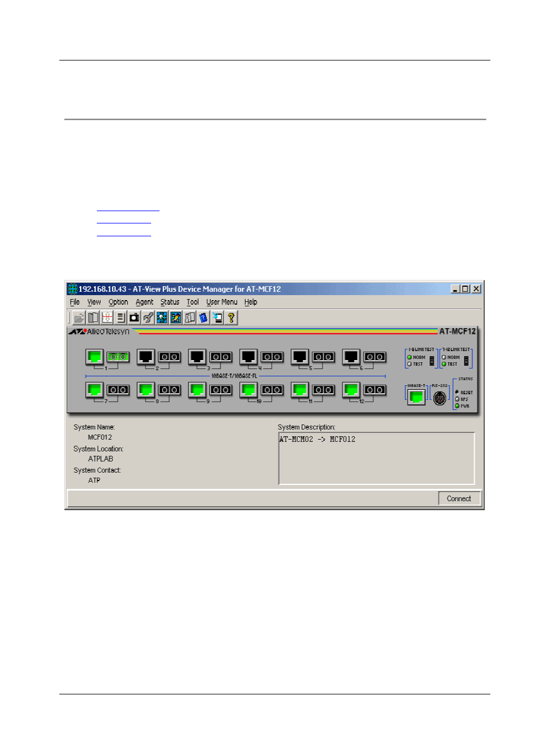Click the blue help book toolbar icon
The image size is (534, 756).
pyautogui.click(x=203, y=318)
